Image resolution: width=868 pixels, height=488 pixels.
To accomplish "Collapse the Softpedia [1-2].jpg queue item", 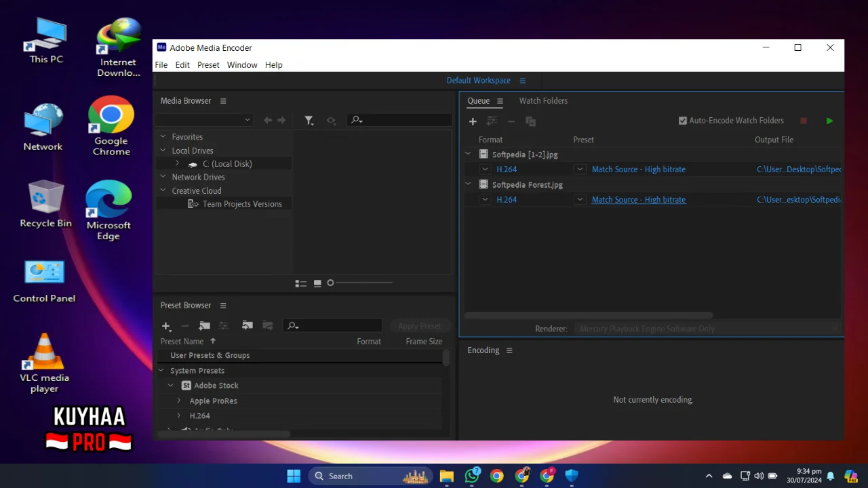I will (x=468, y=154).
